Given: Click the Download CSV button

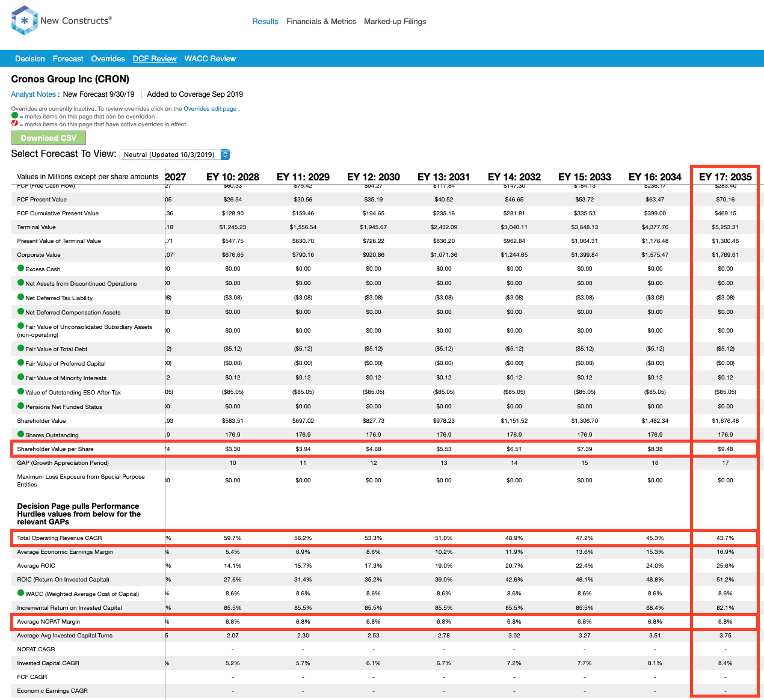Looking at the screenshot, I should [x=49, y=138].
